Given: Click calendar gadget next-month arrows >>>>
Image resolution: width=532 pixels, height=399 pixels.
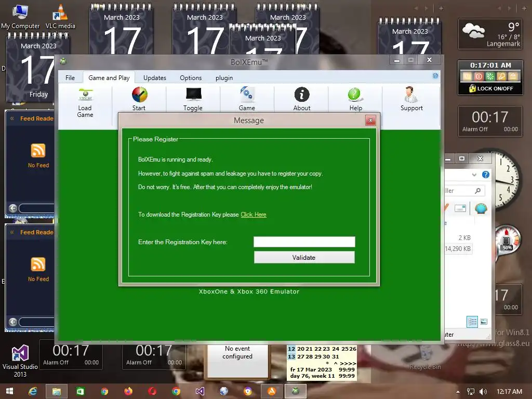Looking at the screenshot, I should [x=348, y=363].
